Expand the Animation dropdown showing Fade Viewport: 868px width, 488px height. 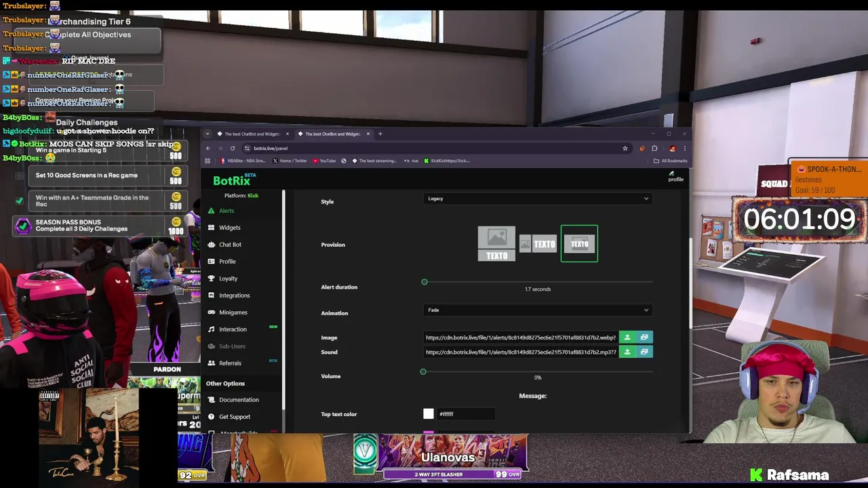click(x=538, y=310)
